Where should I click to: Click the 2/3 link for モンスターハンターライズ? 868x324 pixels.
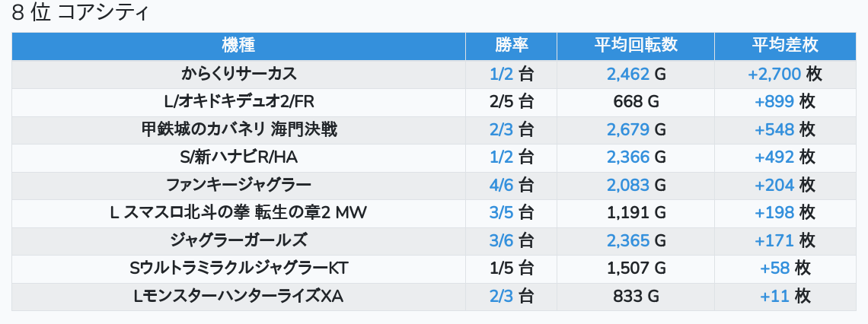[x=502, y=297]
